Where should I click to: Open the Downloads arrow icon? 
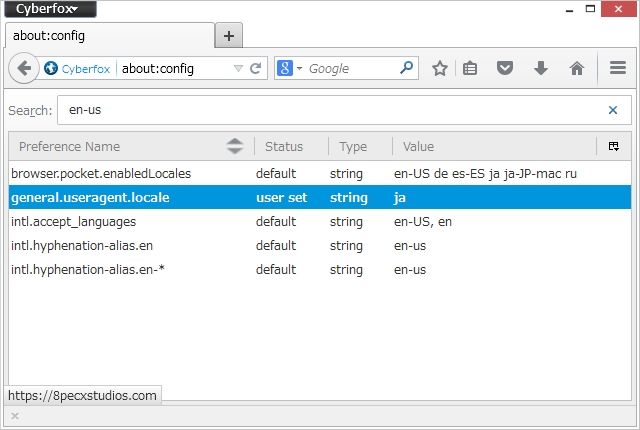[x=541, y=68]
